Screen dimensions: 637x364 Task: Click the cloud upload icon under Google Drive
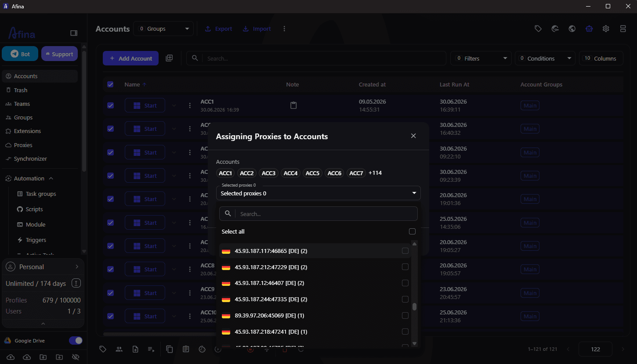coord(11,357)
